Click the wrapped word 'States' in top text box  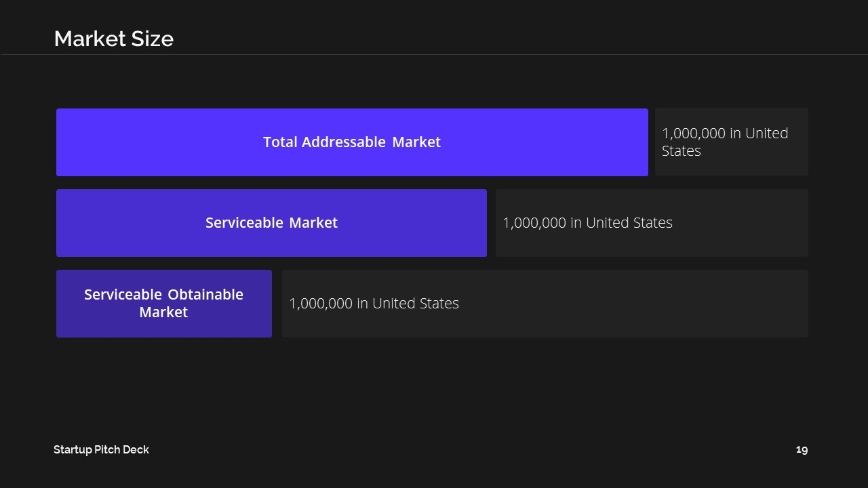682,151
